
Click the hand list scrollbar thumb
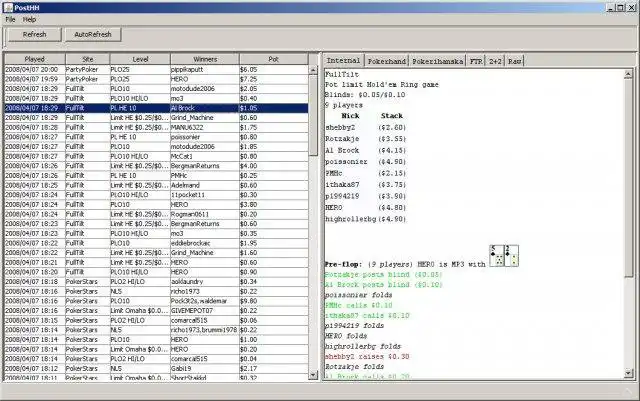tap(313, 115)
